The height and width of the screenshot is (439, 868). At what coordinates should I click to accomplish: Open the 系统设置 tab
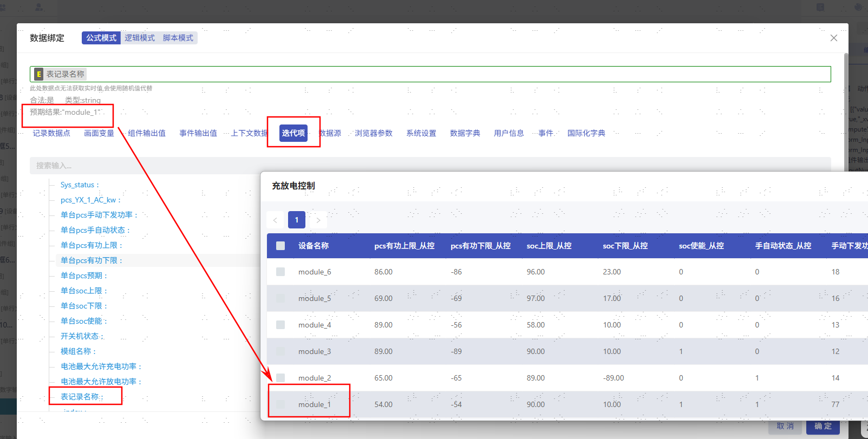[421, 133]
